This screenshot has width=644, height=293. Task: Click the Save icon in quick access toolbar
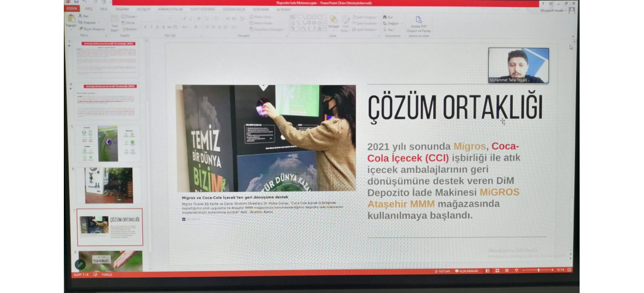point(76,2)
